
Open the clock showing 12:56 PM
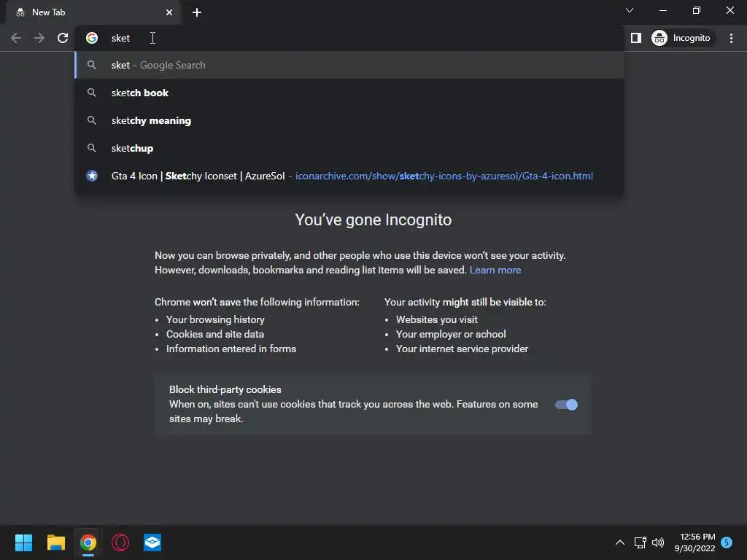coord(694,542)
